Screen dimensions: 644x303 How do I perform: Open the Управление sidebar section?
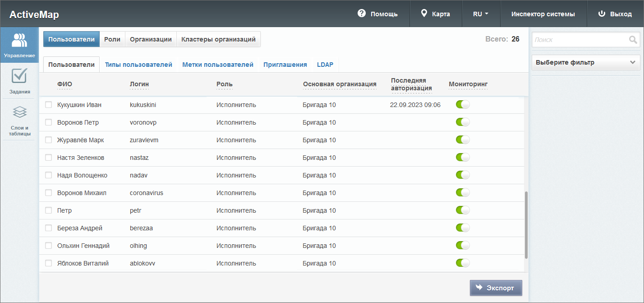pos(19,45)
